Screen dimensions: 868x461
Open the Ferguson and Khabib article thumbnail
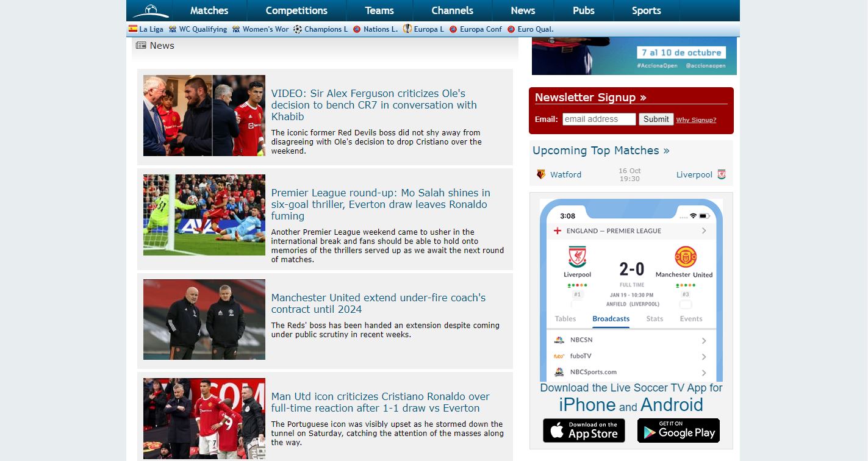point(204,116)
